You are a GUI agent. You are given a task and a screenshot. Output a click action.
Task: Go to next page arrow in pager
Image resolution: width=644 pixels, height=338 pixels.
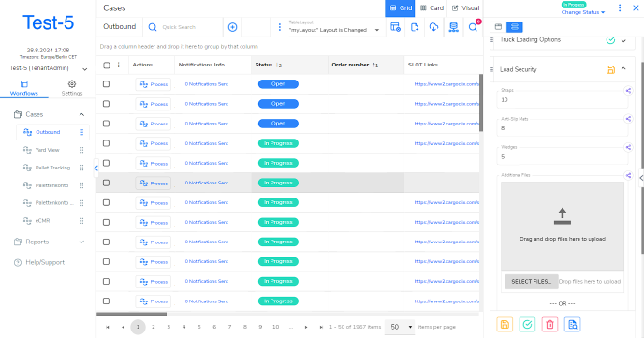coord(306,327)
